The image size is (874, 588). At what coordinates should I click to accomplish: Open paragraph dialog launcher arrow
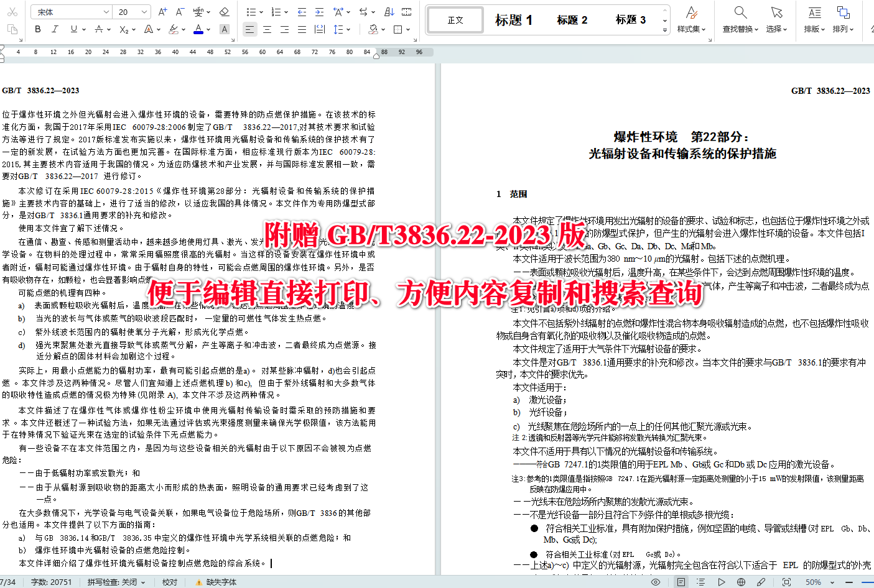point(416,39)
